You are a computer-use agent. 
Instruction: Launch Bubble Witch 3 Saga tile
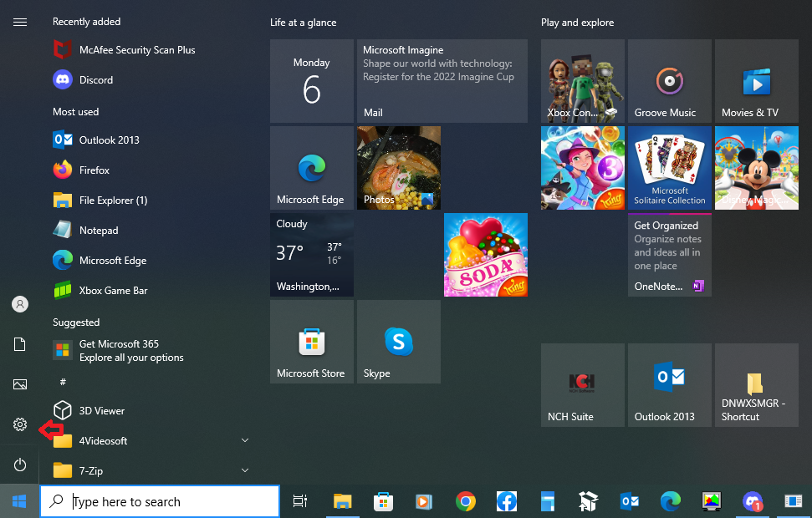583,168
